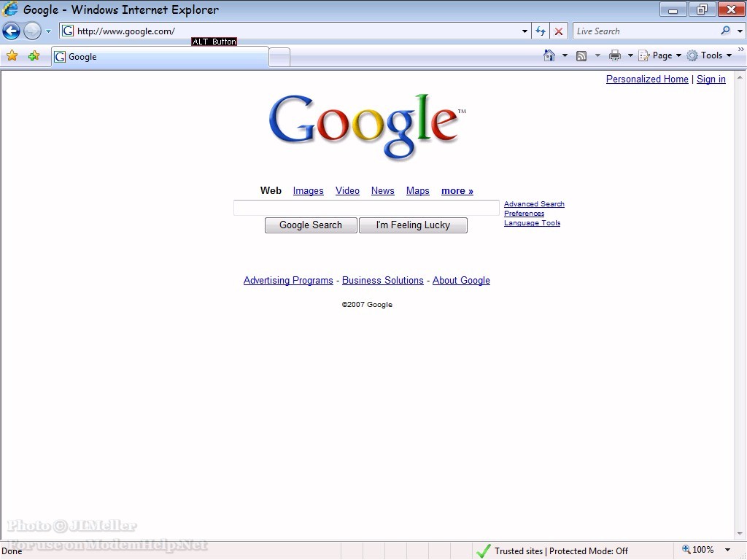The width and height of the screenshot is (747, 560).
Task: Click the Google Search button
Action: coord(311,225)
